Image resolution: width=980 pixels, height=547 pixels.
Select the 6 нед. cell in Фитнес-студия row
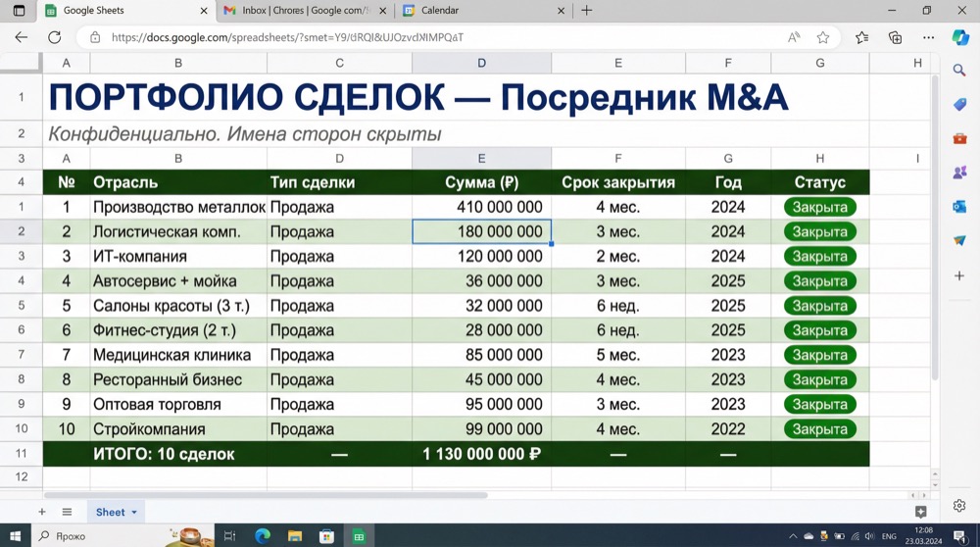pos(618,330)
